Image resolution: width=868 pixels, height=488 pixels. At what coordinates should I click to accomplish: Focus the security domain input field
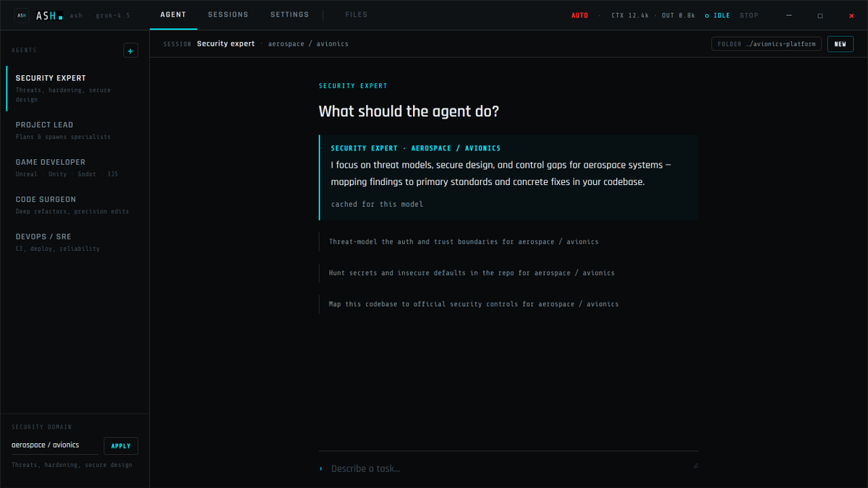[x=54, y=445]
